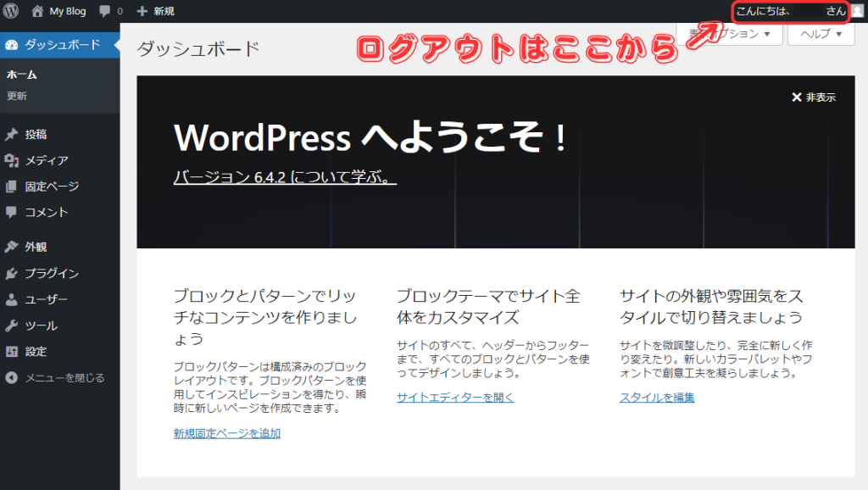Viewport: 868px width, 490px height.
Task: Open the My Blog home icon
Action: point(37,10)
